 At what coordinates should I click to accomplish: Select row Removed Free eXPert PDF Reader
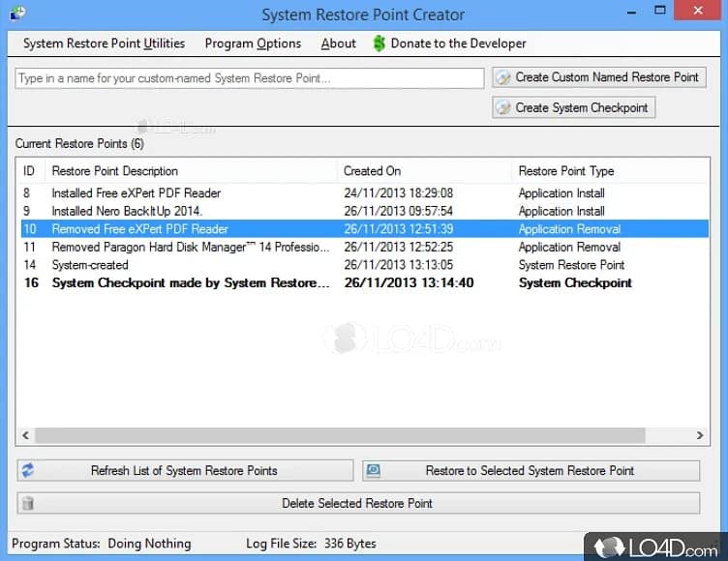pos(364,229)
